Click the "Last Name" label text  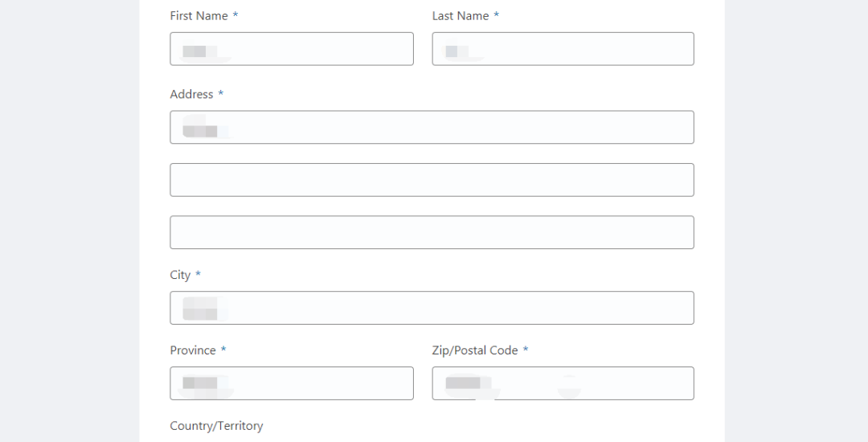pyautogui.click(x=461, y=16)
